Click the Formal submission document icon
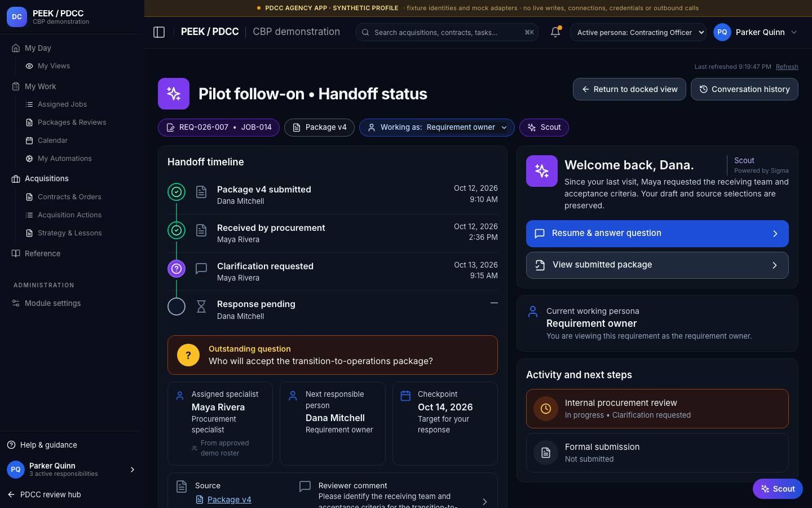This screenshot has width=812, height=508. click(x=546, y=453)
